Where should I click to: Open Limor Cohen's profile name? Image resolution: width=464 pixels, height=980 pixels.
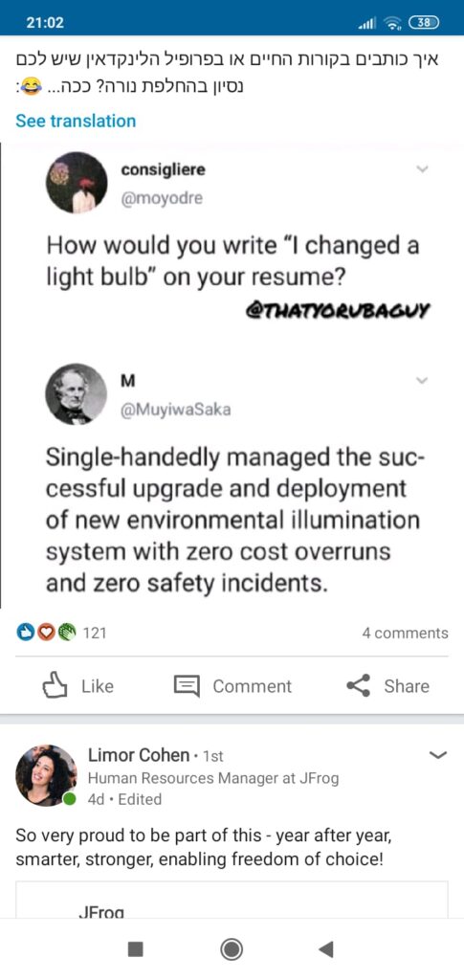(x=139, y=756)
